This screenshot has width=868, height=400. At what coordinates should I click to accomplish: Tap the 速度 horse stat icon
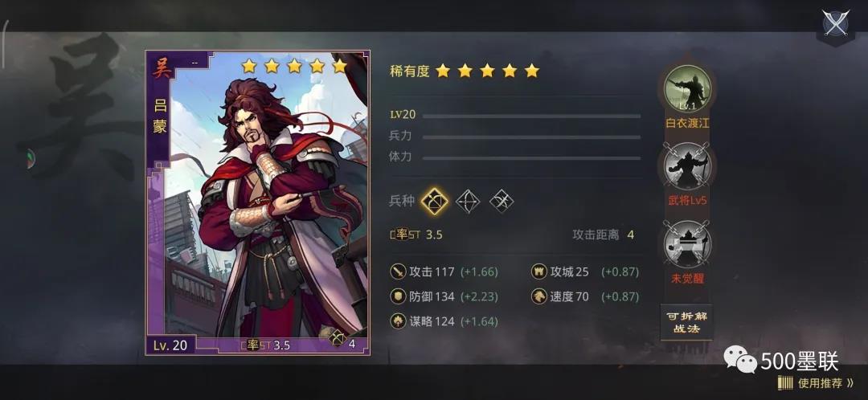coord(538,296)
